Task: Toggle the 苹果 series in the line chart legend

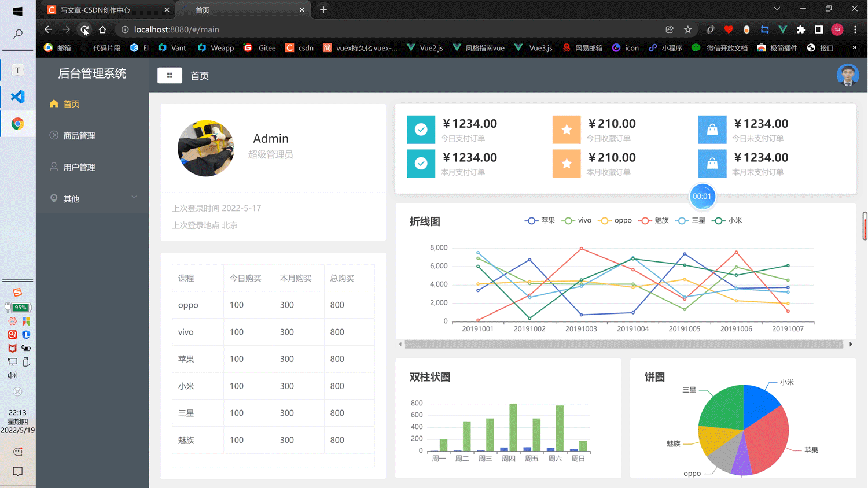Action: (x=540, y=220)
